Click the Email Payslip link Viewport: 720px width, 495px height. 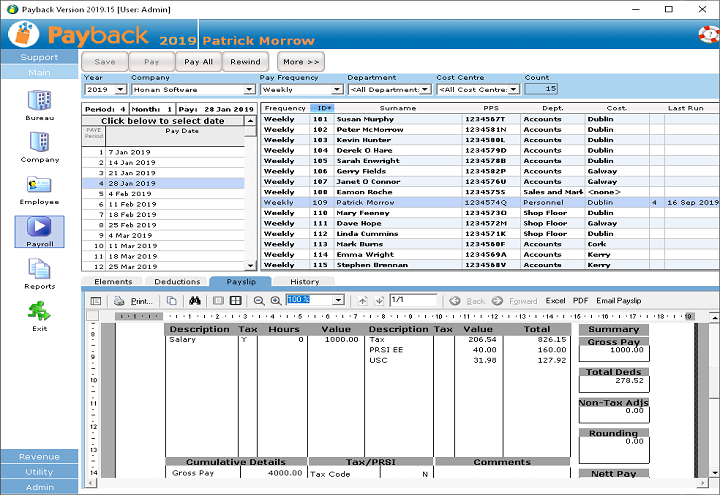click(618, 300)
